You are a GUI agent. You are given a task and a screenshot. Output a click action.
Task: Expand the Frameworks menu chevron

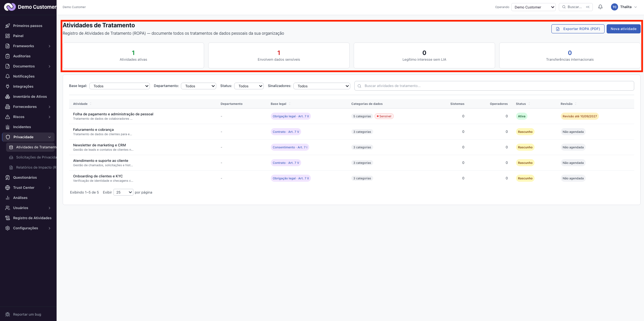tap(50, 46)
